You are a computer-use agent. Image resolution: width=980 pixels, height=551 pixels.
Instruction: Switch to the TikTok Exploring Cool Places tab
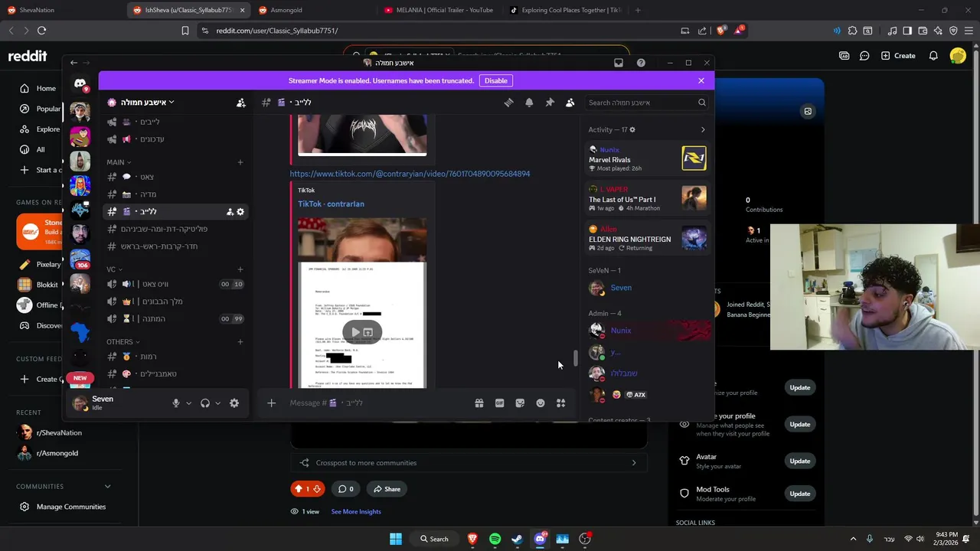tap(565, 10)
